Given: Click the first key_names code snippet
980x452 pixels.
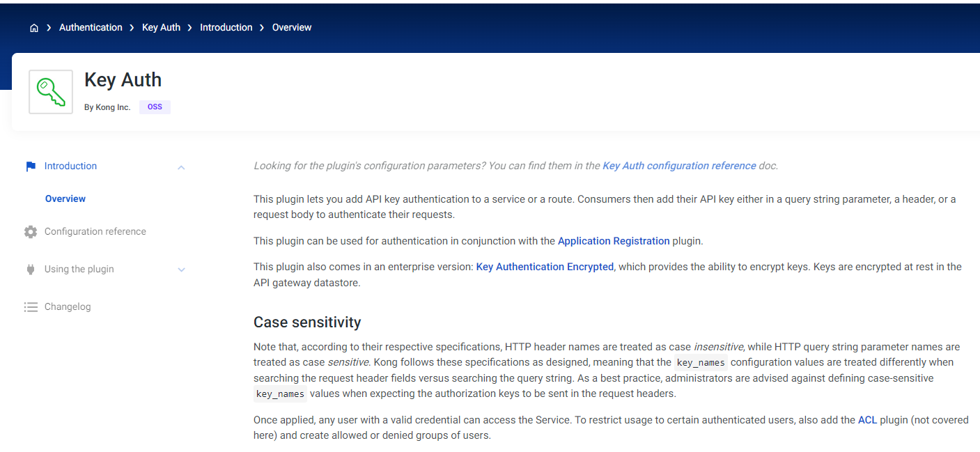Looking at the screenshot, I should coord(701,363).
